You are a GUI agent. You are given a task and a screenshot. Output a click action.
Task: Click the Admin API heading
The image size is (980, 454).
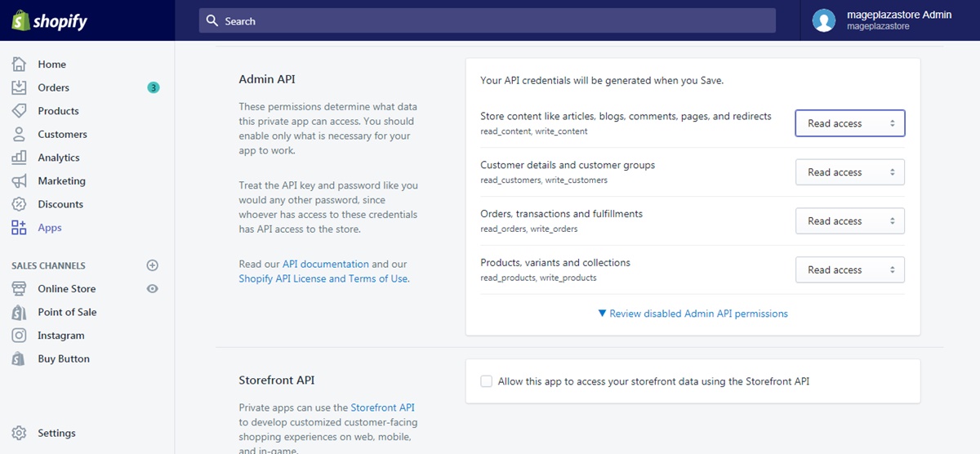(267, 79)
